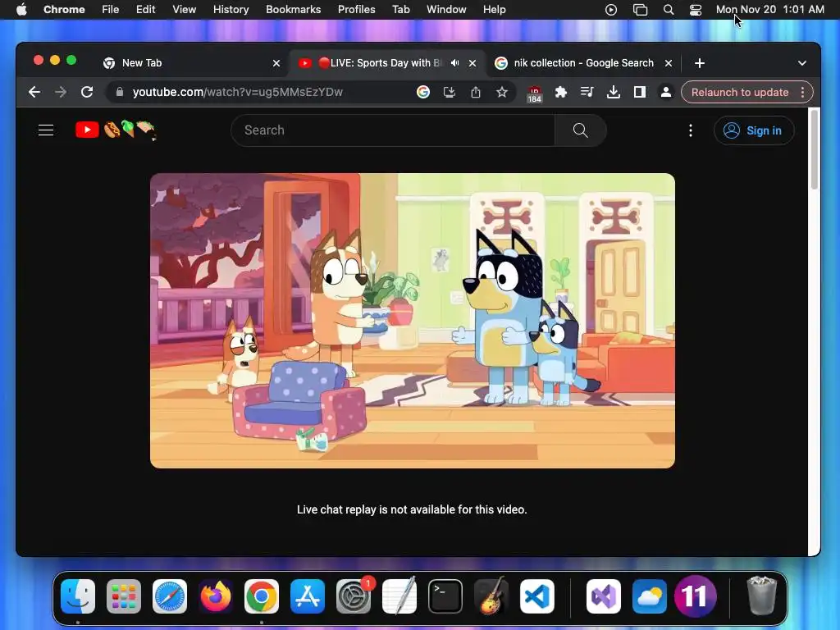This screenshot has height=630, width=840.
Task: Share this page using the share icon
Action: [476, 92]
